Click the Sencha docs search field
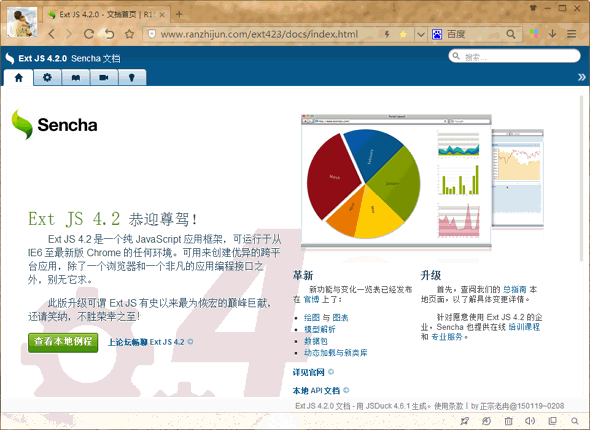 [x=514, y=56]
